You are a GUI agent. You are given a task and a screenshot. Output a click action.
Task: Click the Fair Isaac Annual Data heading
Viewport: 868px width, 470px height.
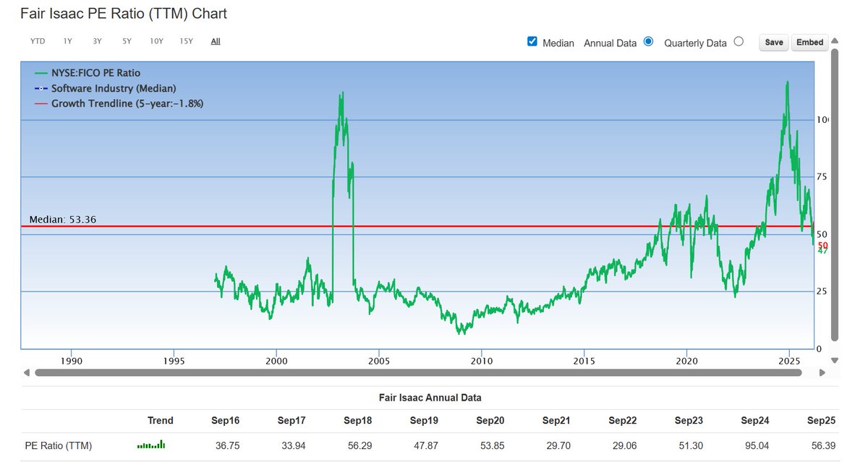point(430,398)
